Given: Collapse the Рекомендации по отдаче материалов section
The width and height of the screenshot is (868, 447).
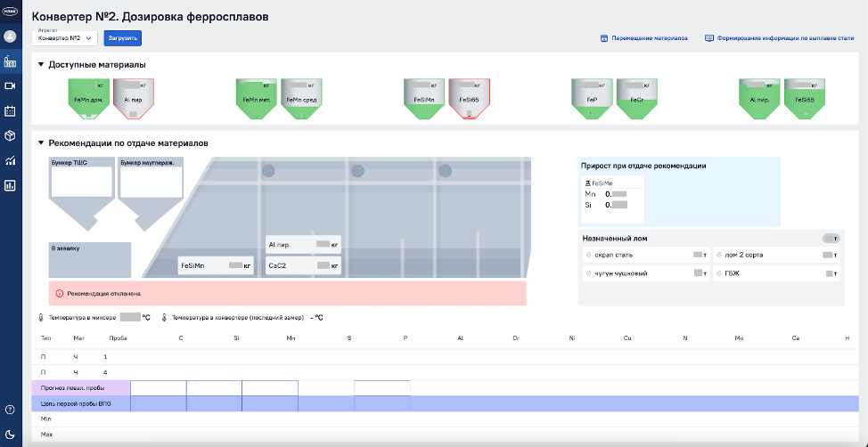Looking at the screenshot, I should coord(41,142).
